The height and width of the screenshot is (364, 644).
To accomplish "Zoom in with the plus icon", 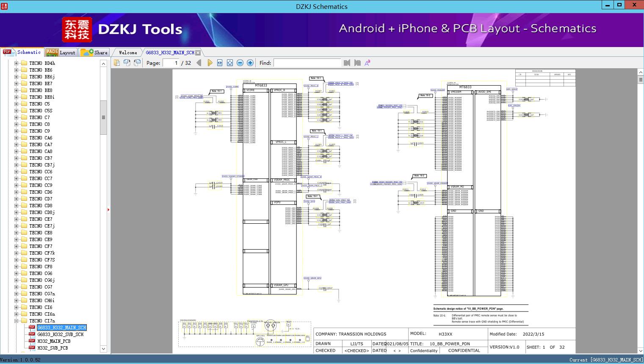I will 250,63.
